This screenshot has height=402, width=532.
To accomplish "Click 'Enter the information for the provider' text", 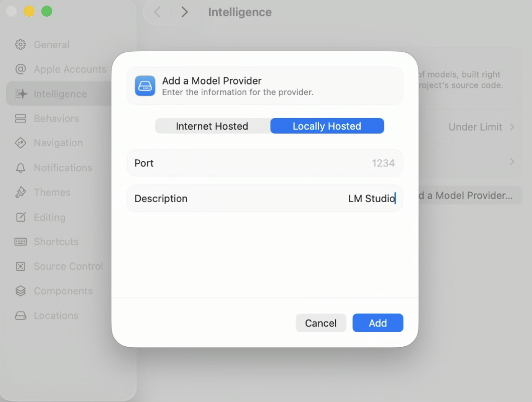I will (x=237, y=92).
